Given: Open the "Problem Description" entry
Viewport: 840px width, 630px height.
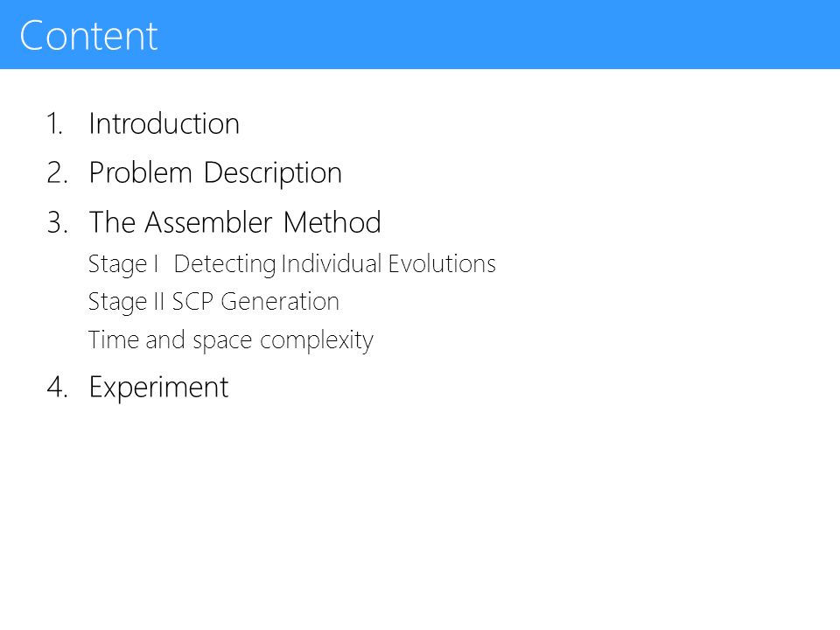Looking at the screenshot, I should [x=215, y=173].
